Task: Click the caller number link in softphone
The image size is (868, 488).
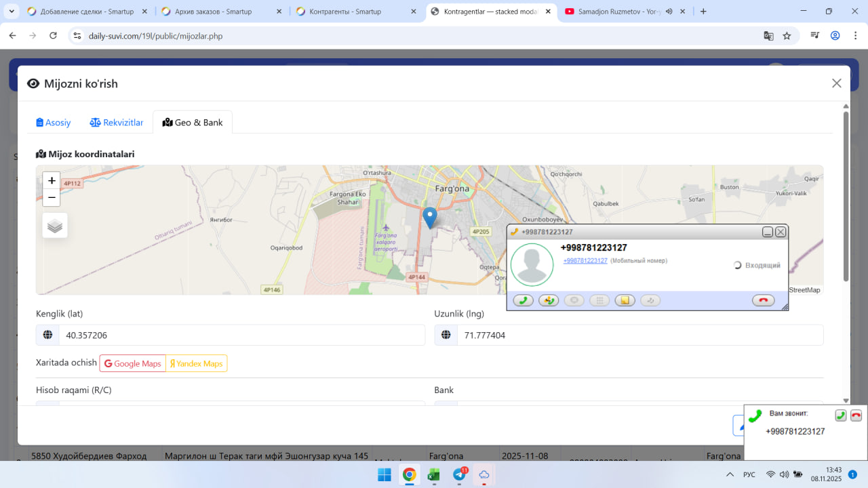Action: click(585, 261)
